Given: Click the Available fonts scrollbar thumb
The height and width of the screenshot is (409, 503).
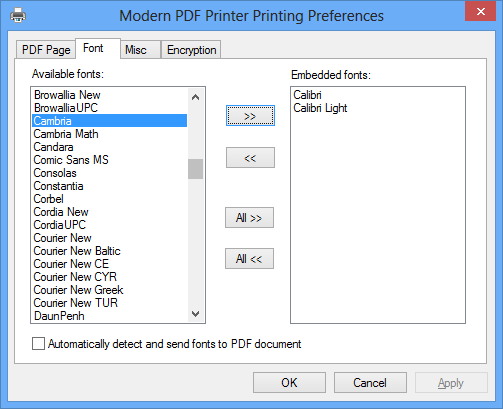Looking at the screenshot, I should (x=195, y=169).
